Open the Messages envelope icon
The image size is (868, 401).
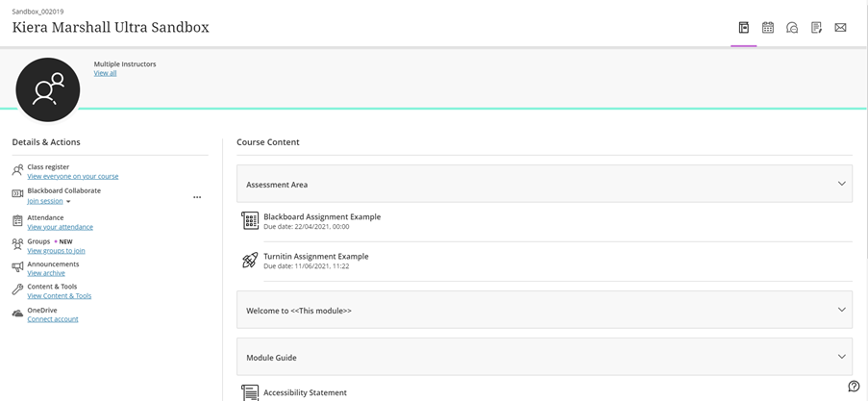840,27
